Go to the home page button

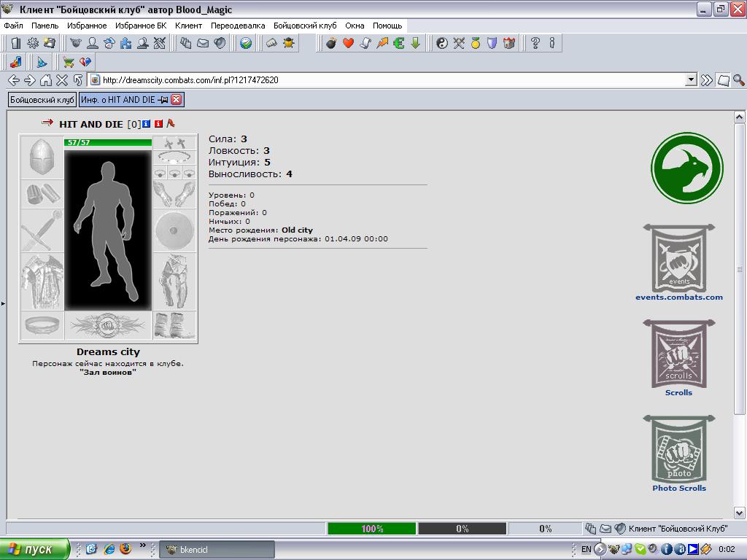[46, 80]
